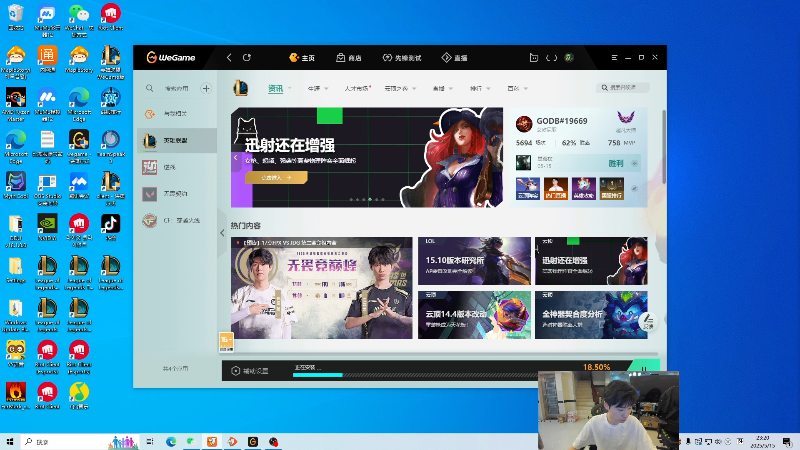Click the 16+ age rating badge
The height and width of the screenshot is (450, 800).
(226, 342)
